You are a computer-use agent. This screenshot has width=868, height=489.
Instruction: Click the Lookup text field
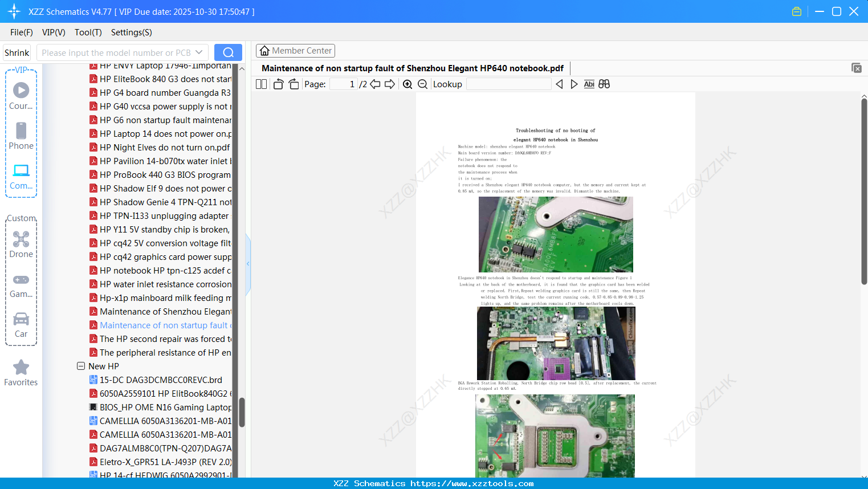pos(509,84)
